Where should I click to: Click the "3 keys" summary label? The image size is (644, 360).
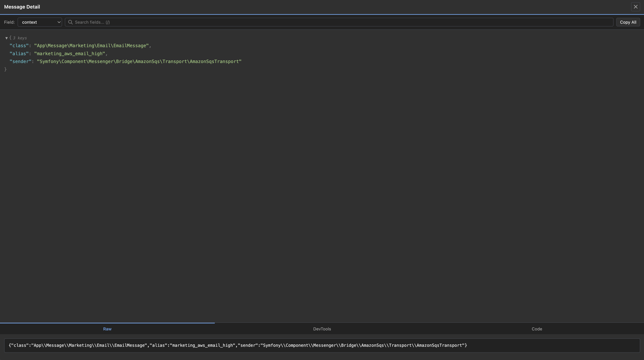click(x=21, y=38)
